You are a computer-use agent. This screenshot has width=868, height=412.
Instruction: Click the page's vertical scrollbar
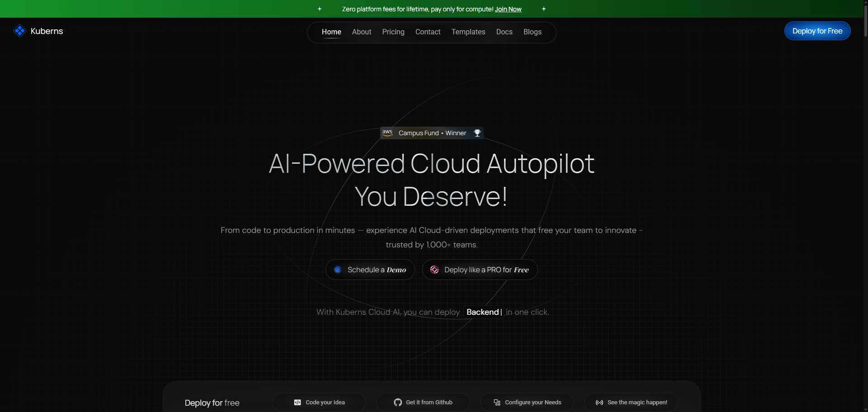(865, 20)
